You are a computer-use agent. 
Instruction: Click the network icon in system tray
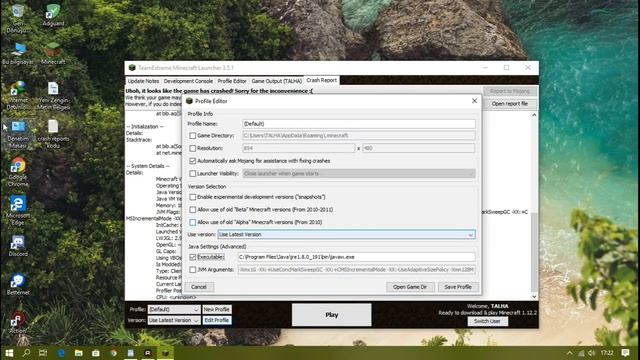pos(581,353)
